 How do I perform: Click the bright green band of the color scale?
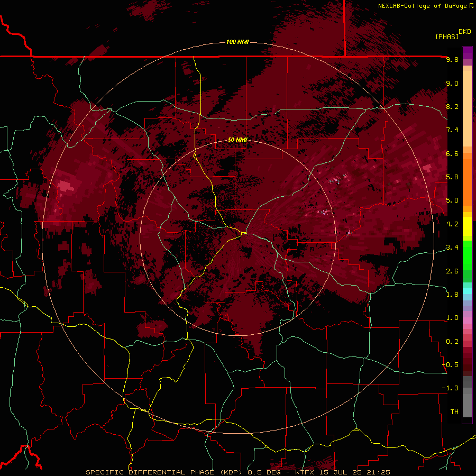tap(467, 255)
